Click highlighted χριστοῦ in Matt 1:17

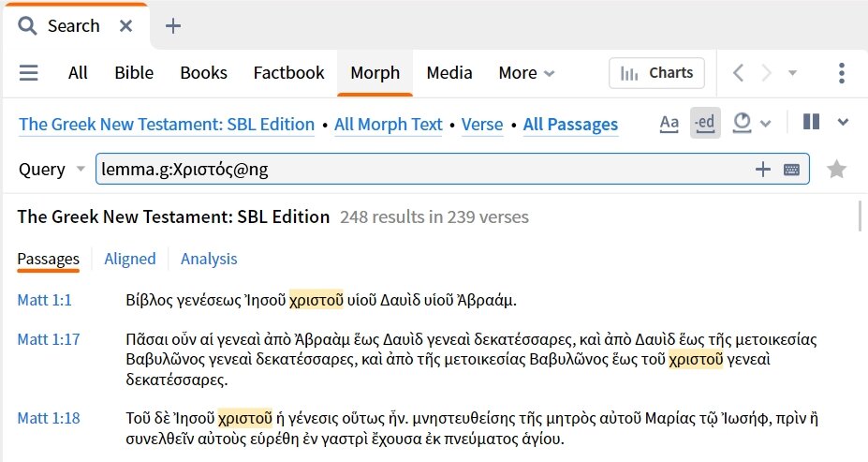click(x=696, y=360)
